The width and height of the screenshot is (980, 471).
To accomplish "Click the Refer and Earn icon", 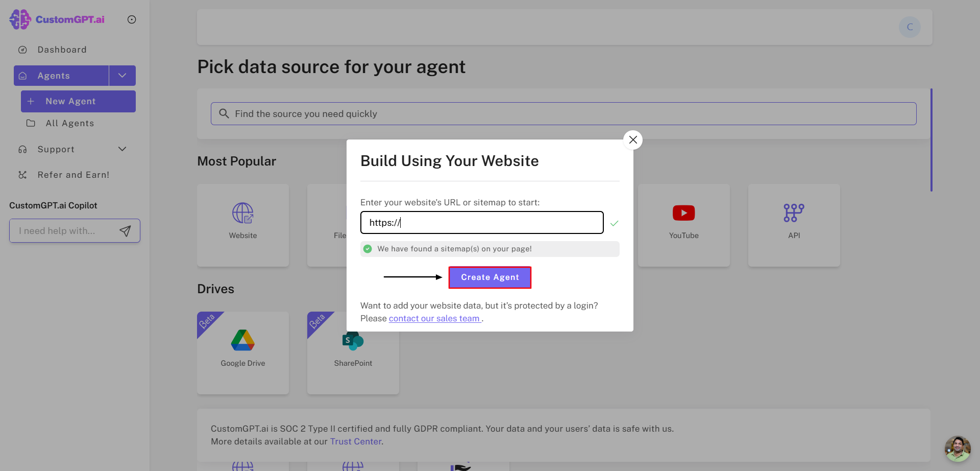I will [x=22, y=175].
